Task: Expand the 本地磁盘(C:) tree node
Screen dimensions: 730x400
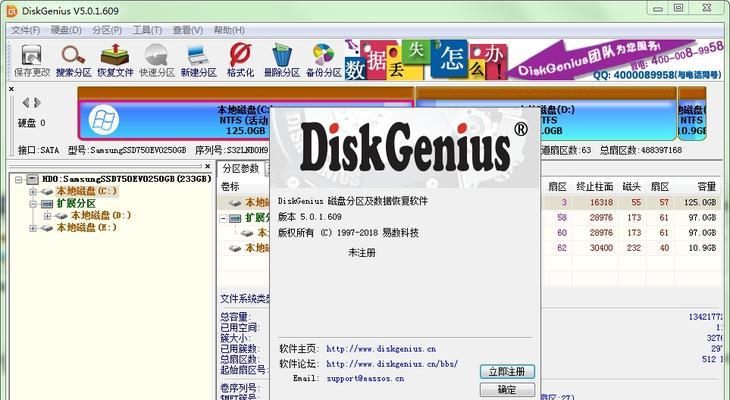Action: click(x=33, y=191)
